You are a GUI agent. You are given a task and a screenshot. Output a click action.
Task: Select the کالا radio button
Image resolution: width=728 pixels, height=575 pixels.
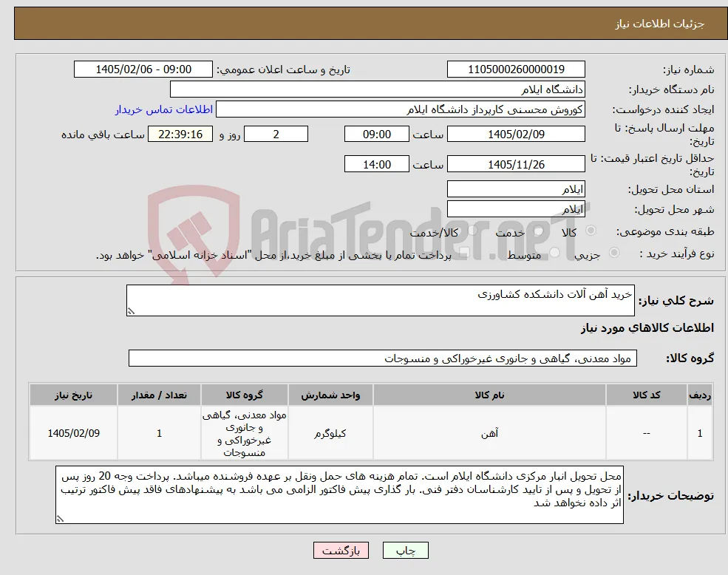click(591, 231)
